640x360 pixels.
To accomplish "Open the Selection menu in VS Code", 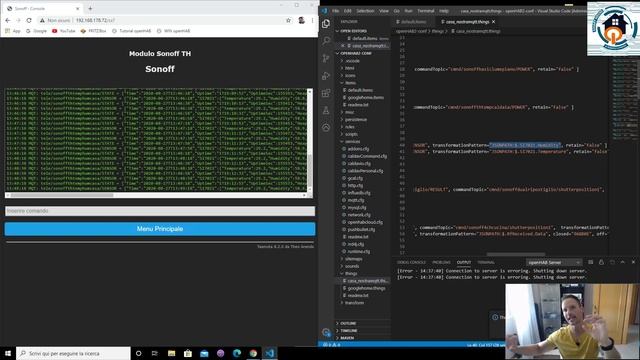I will pyautogui.click(x=365, y=11).
